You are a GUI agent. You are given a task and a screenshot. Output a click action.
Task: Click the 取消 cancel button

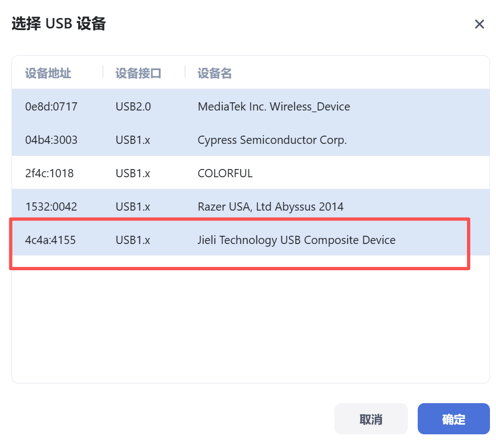click(371, 419)
